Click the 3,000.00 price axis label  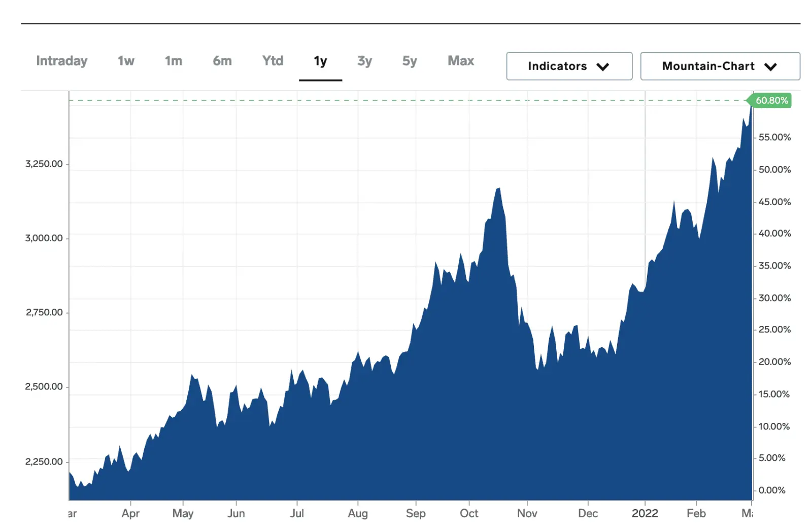click(x=44, y=238)
